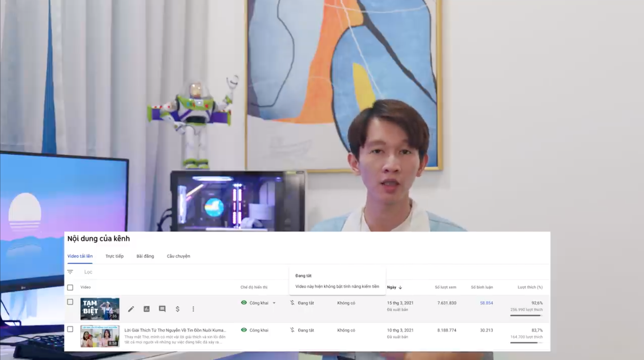Expand the Công khai visibility dropdown arrow
The width and height of the screenshot is (644, 360).
274,303
